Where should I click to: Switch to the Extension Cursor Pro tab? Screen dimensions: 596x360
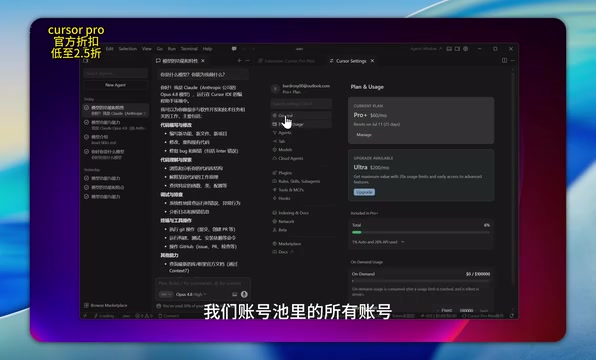pyautogui.click(x=287, y=61)
